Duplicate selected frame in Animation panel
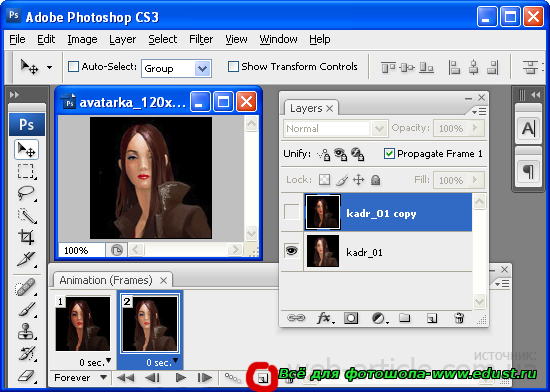Screen dimensions: 550x392 pyautogui.click(x=262, y=378)
